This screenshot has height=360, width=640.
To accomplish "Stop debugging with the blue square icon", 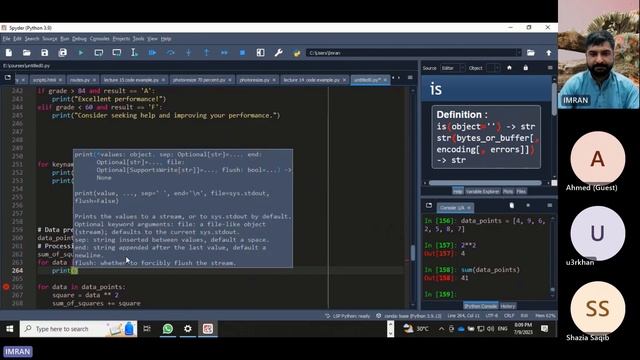I will click(242, 53).
